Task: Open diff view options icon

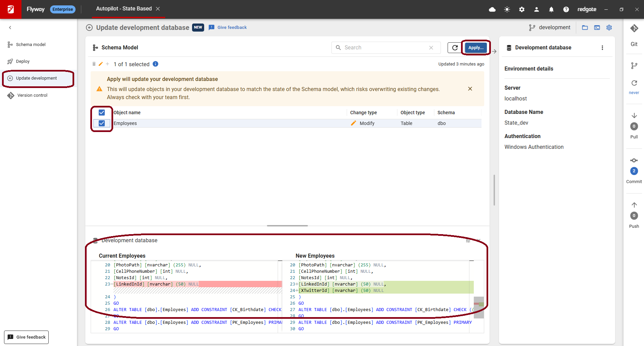Action: coord(468,241)
